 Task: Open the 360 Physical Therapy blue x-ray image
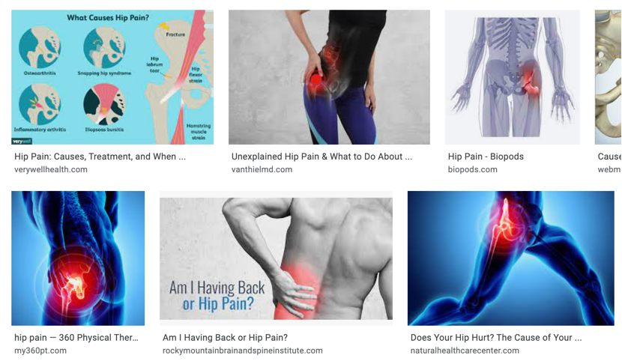click(x=78, y=258)
